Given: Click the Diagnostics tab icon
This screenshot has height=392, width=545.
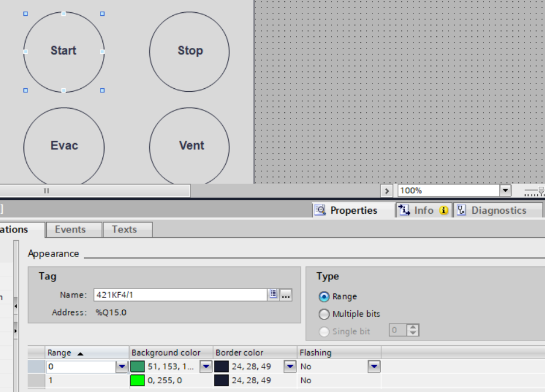Looking at the screenshot, I should 461,210.
